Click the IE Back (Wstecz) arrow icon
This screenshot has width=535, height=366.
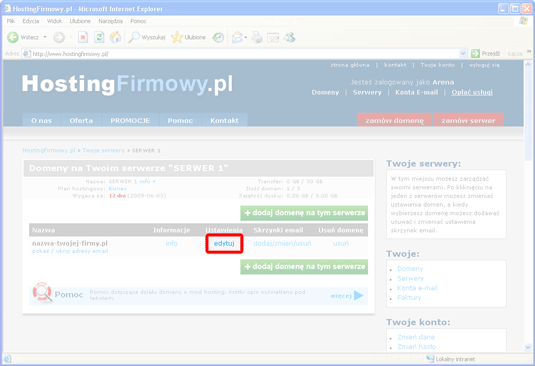coord(13,37)
